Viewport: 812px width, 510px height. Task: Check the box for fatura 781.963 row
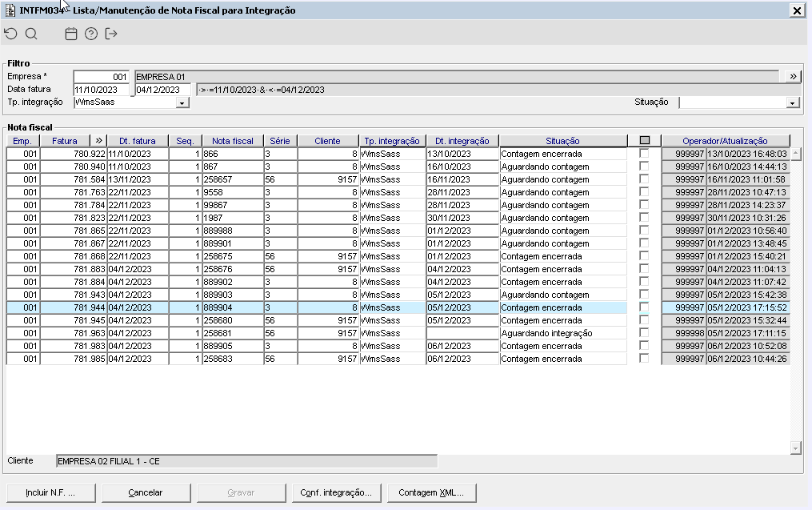coord(644,332)
